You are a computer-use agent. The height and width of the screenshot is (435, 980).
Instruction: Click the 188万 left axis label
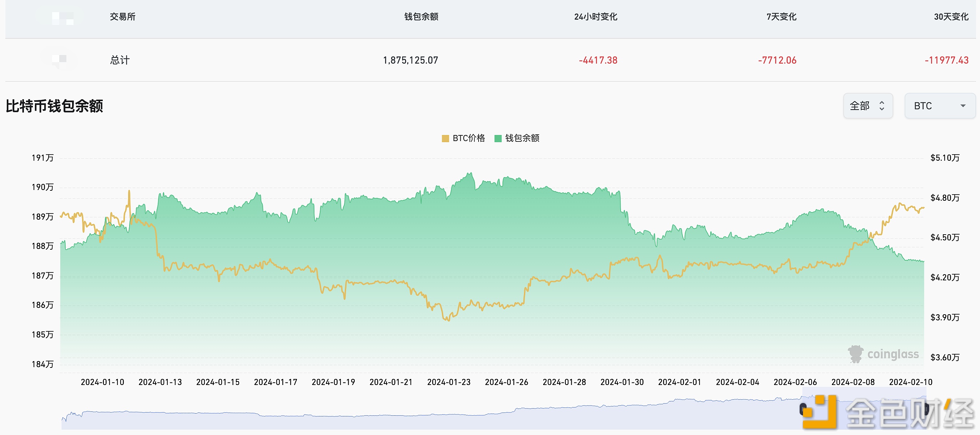pyautogui.click(x=42, y=246)
